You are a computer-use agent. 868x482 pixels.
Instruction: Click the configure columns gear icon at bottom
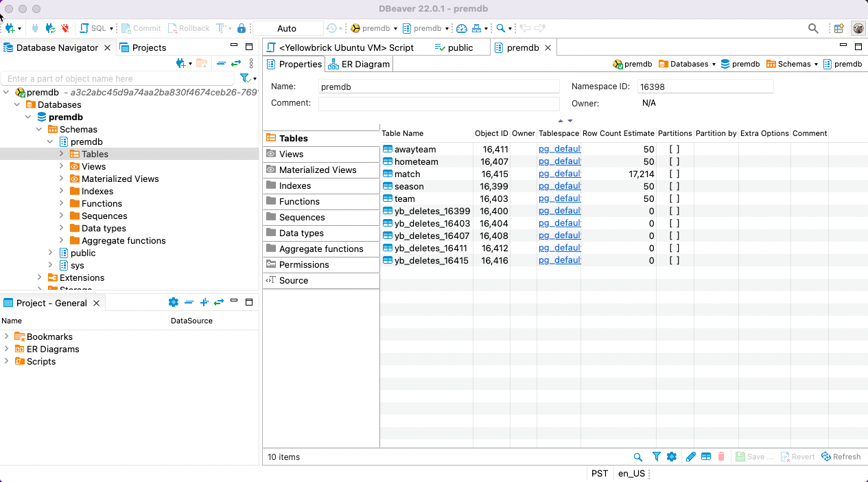(672, 457)
